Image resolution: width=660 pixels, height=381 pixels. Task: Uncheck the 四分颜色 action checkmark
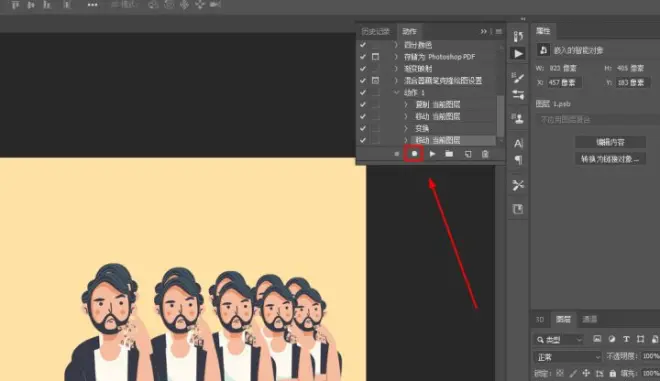coord(363,45)
